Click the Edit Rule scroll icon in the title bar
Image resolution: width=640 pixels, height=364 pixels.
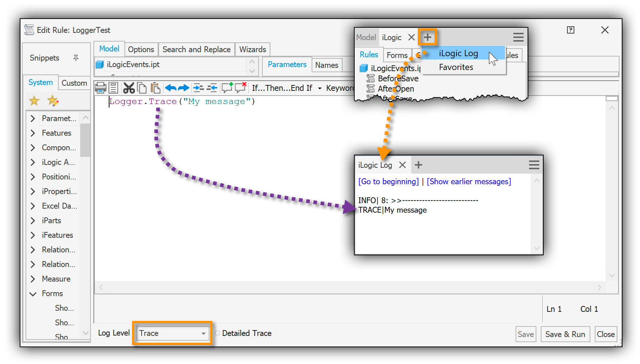click(x=29, y=30)
